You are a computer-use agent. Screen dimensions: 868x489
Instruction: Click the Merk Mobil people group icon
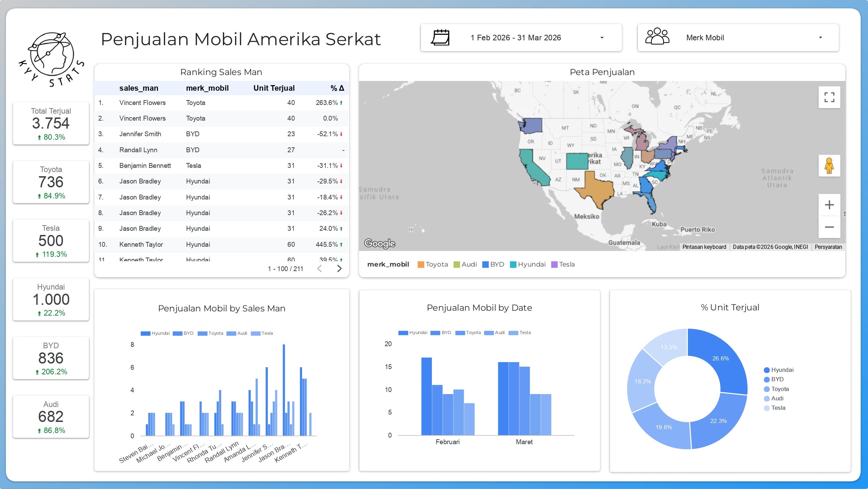click(657, 36)
